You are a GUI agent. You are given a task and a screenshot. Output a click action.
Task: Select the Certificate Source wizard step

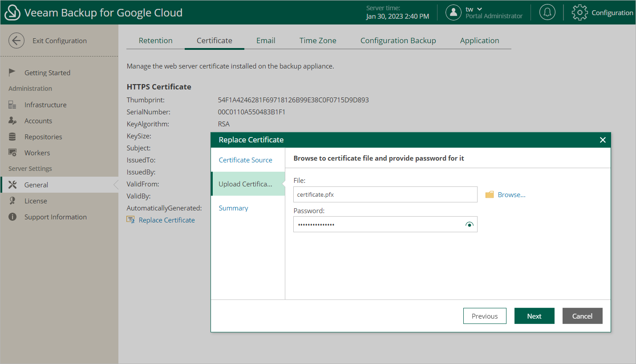pos(245,160)
